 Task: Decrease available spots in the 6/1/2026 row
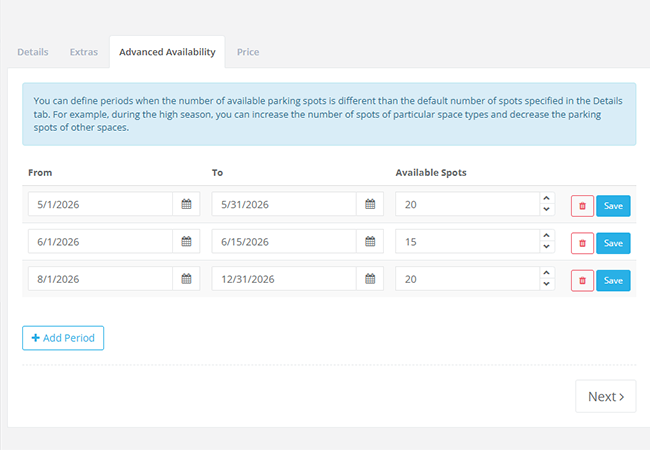pos(546,247)
